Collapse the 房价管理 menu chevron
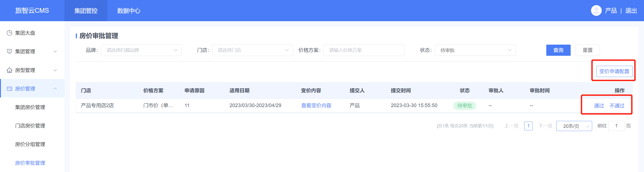 coord(55,89)
